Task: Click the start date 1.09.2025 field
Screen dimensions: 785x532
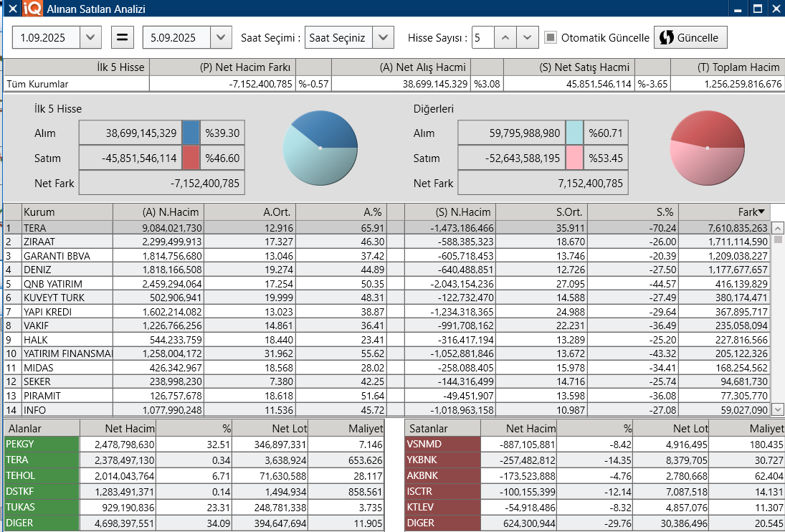Action: pos(46,37)
